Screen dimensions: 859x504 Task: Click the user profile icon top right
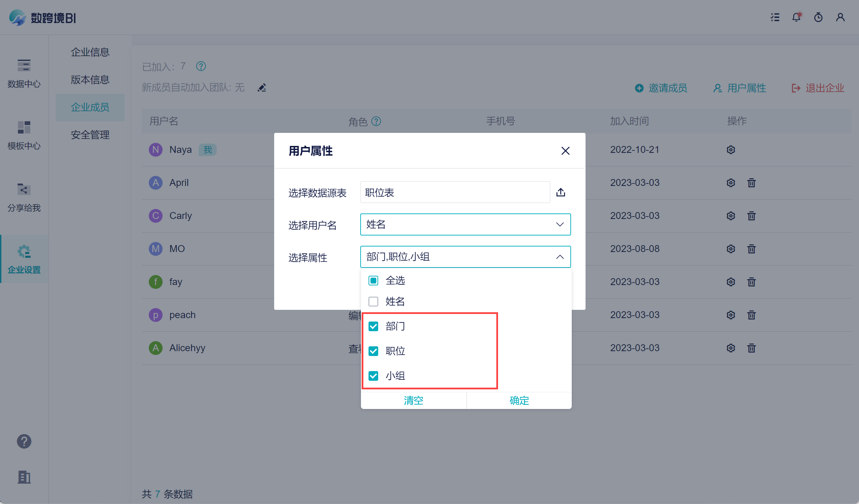click(x=840, y=17)
